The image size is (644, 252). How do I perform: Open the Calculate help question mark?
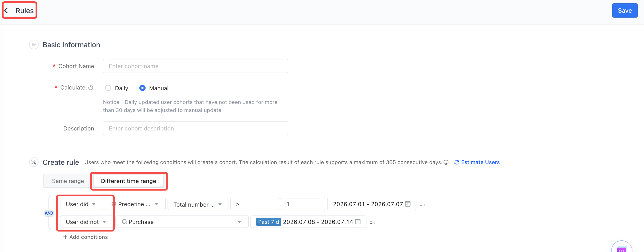click(91, 88)
